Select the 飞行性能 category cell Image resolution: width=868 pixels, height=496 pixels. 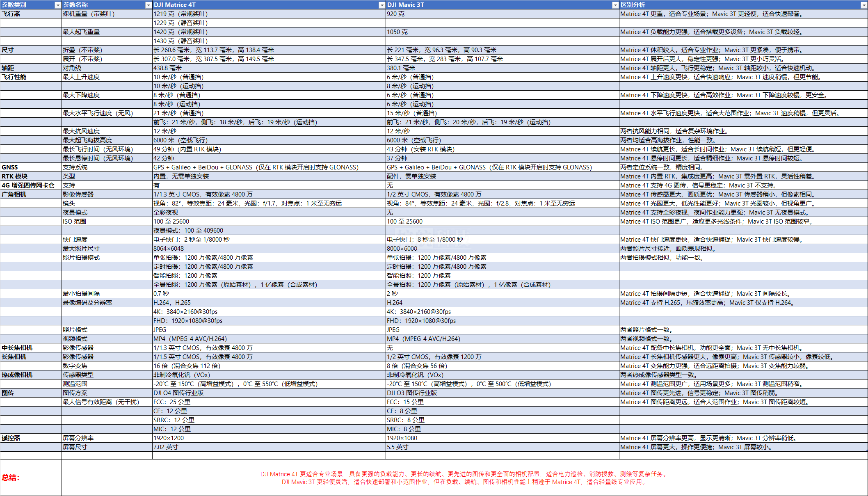(x=31, y=77)
